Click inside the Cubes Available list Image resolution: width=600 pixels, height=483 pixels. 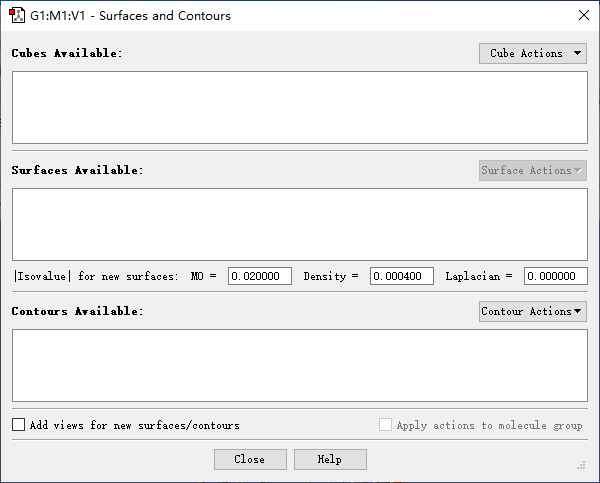[299, 107]
